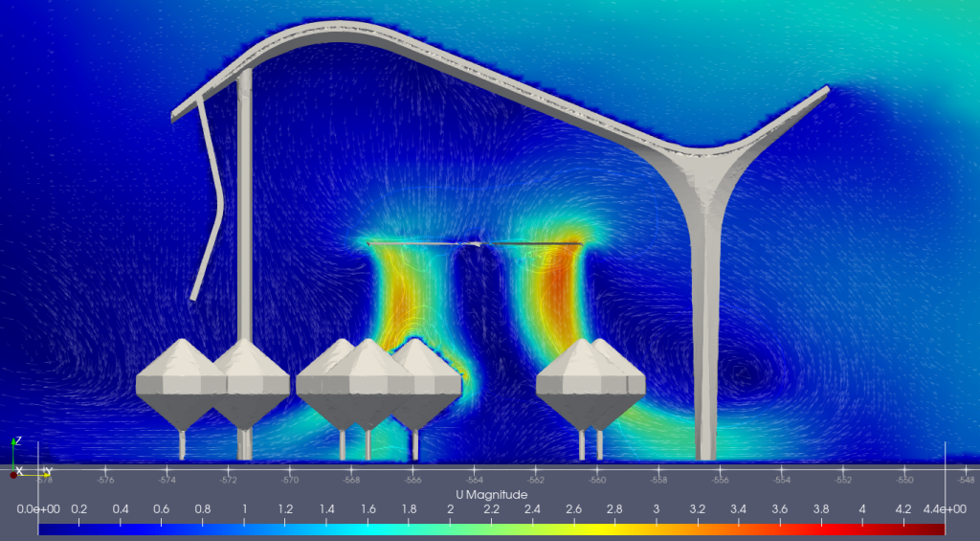Select the bent strut hanging from roof
The image size is (980, 541).
coord(211,201)
